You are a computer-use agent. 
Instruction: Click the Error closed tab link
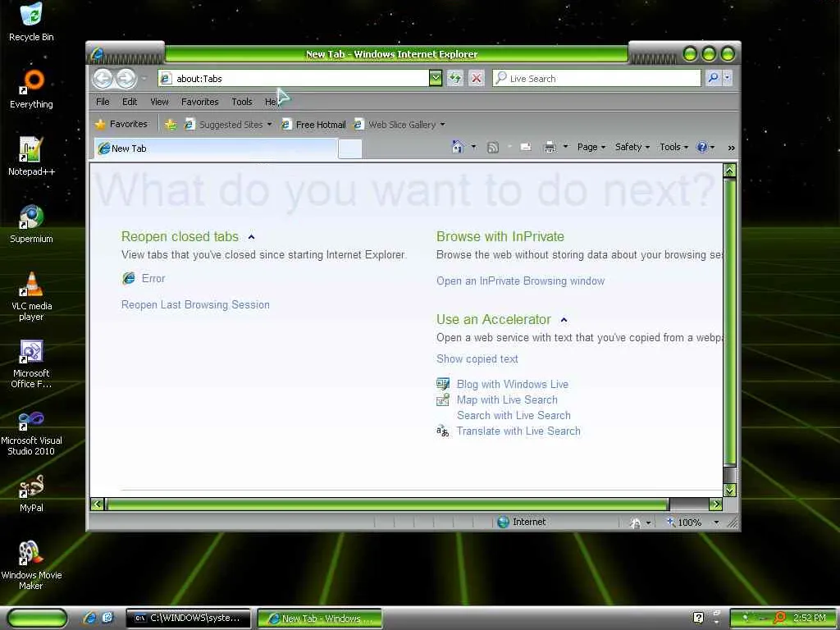pos(153,278)
